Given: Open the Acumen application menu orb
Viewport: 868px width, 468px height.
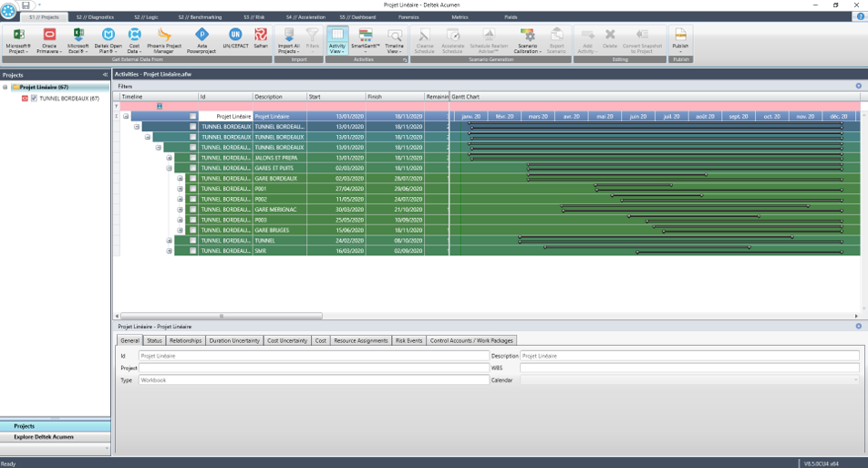Looking at the screenshot, I should coord(8,9).
